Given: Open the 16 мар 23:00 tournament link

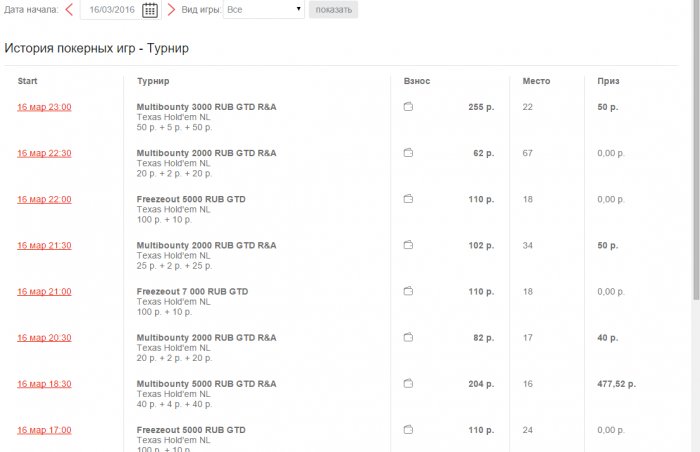Looking at the screenshot, I should (x=44, y=107).
